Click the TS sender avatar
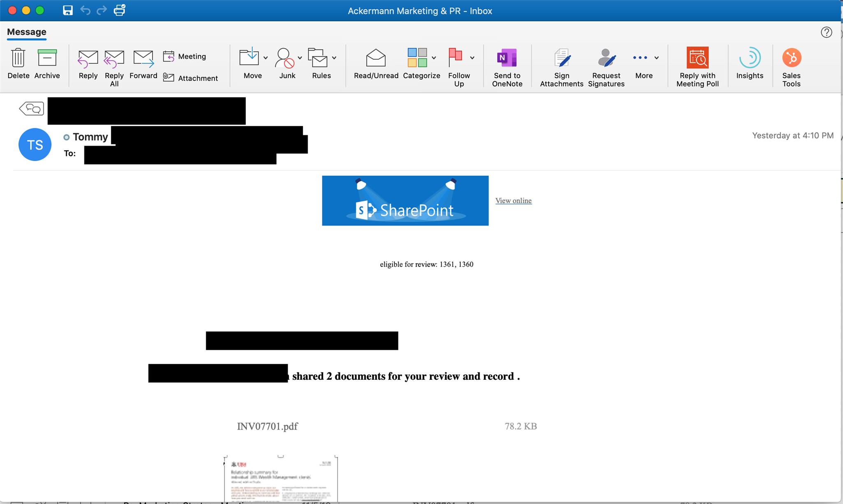The width and height of the screenshot is (843, 504). pyautogui.click(x=35, y=144)
